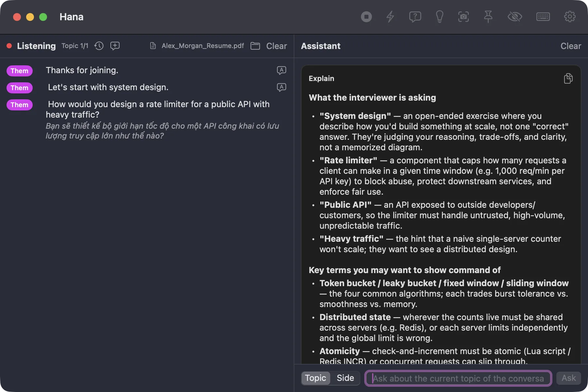Open topic history with the clock icon
588x392 pixels.
99,46
